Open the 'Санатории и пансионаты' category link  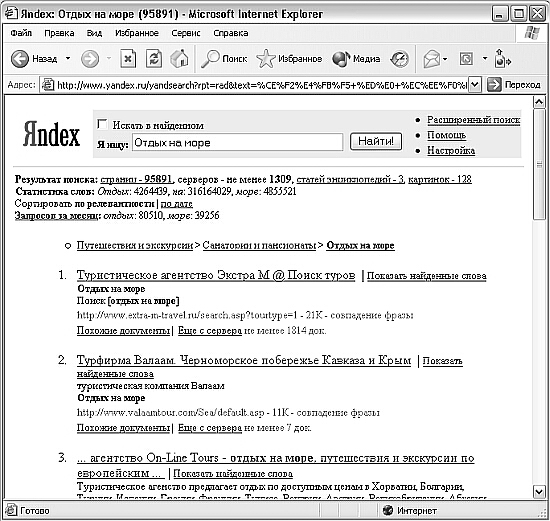pos(259,245)
